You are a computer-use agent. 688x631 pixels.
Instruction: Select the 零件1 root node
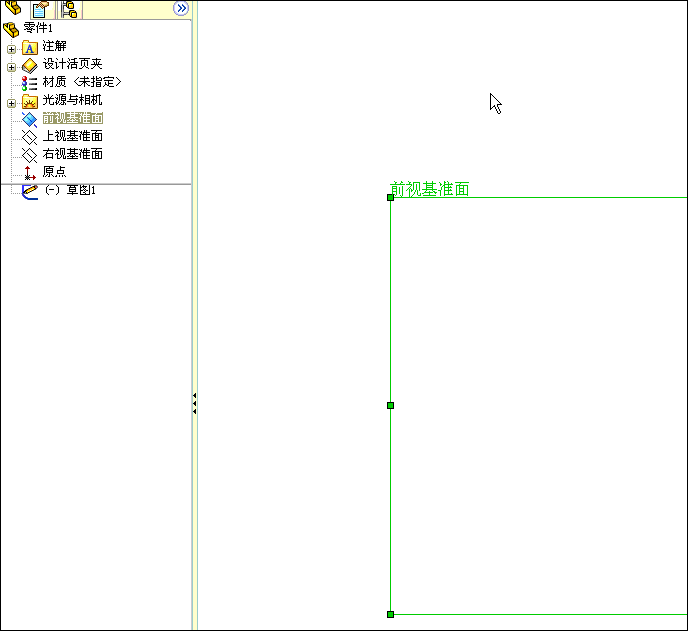(38, 28)
